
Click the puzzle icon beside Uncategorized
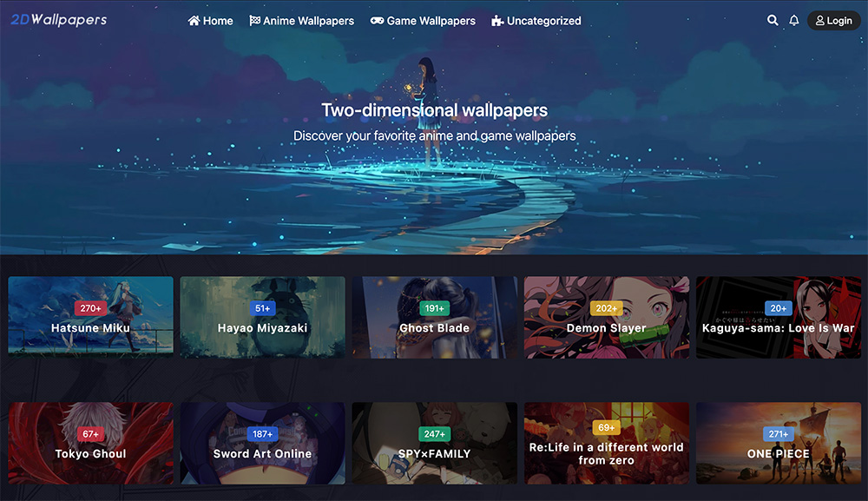click(497, 21)
